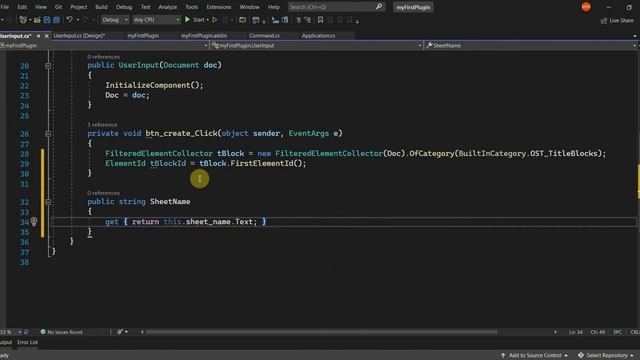Click the Save All toolbar icon
This screenshot has height=360, width=640.
[x=56, y=20]
